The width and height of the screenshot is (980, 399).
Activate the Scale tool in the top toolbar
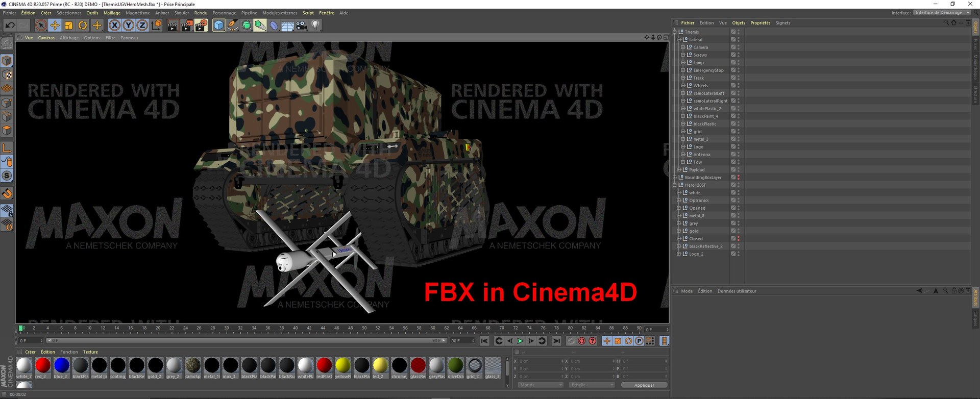click(68, 25)
